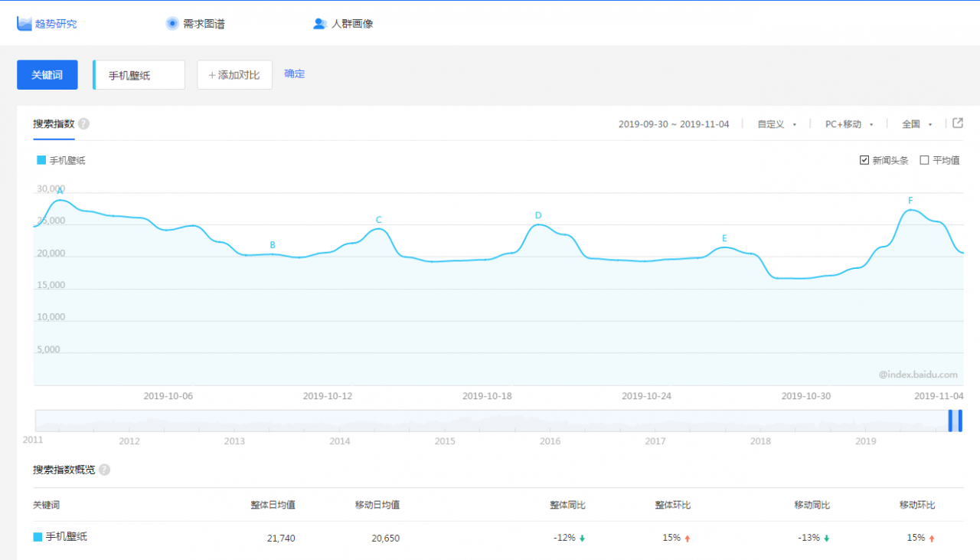Open the date range 2019-09-30 ~ 2019-11-04 picker
This screenshot has width=980, height=560.
click(x=674, y=124)
